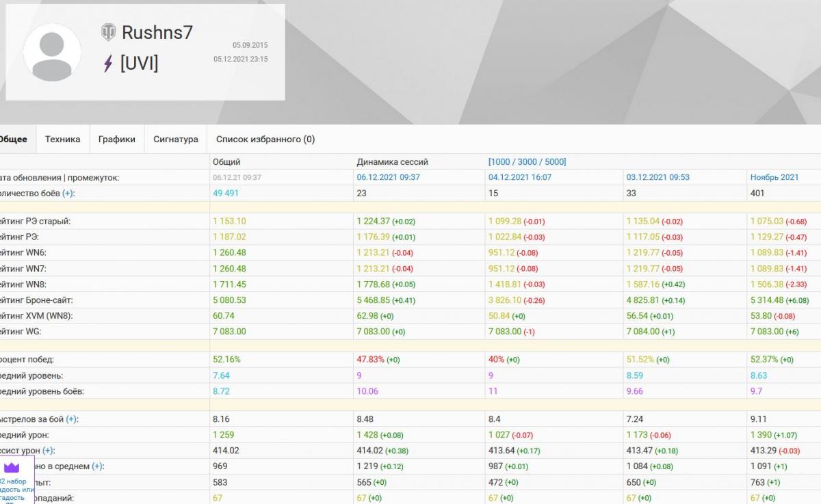Click November win rate 52.37%
The image size is (821, 504).
[764, 359]
